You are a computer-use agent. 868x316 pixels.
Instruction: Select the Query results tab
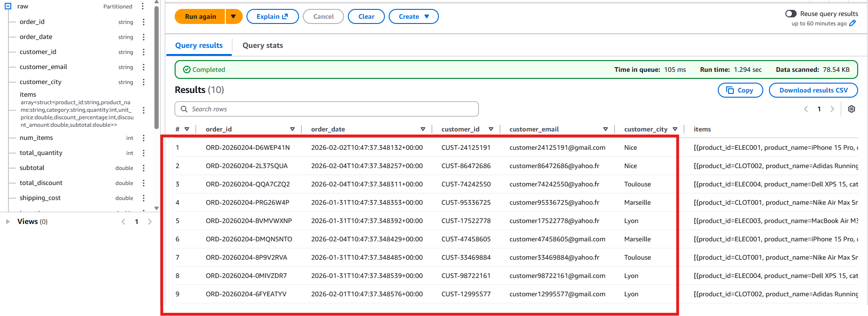(x=199, y=46)
